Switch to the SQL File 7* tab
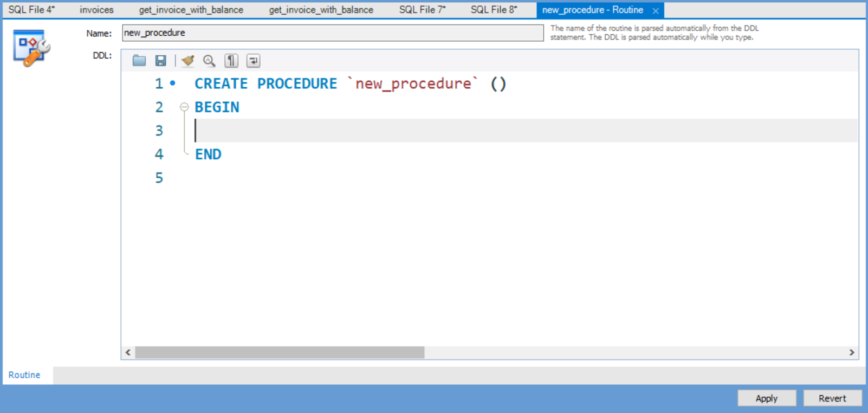This screenshot has width=868, height=413. pyautogui.click(x=422, y=10)
